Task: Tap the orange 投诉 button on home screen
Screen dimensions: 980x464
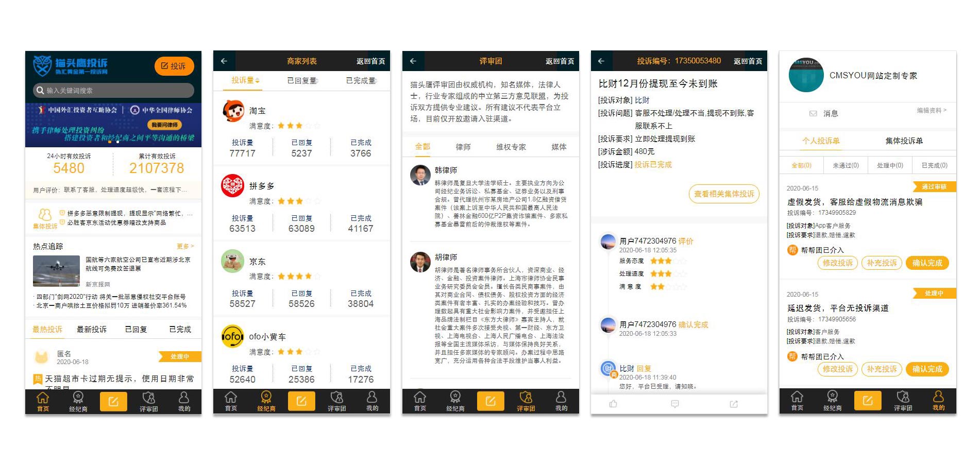Action: 174,66
